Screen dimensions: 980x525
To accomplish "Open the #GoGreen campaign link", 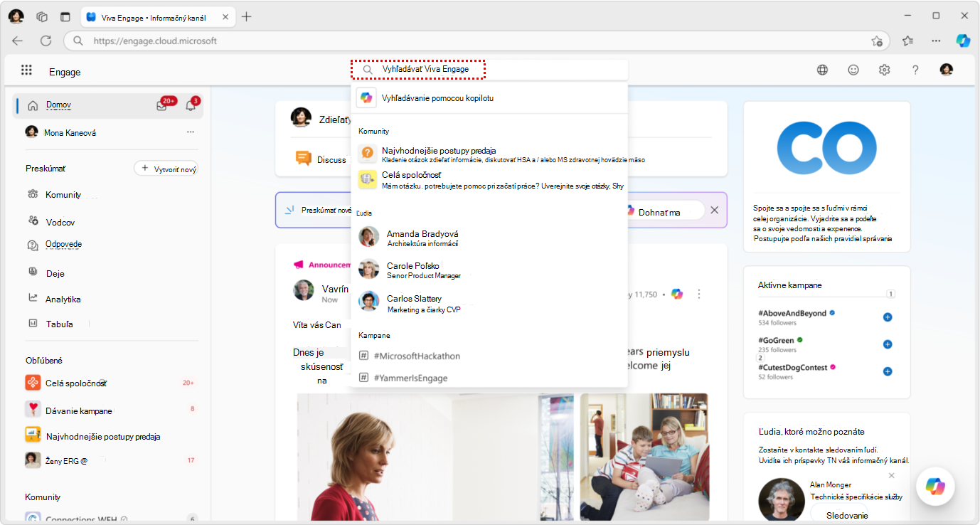I will tap(776, 340).
